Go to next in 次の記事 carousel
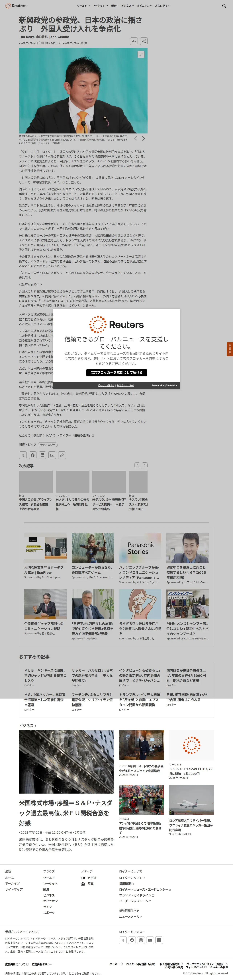 click(145, 465)
